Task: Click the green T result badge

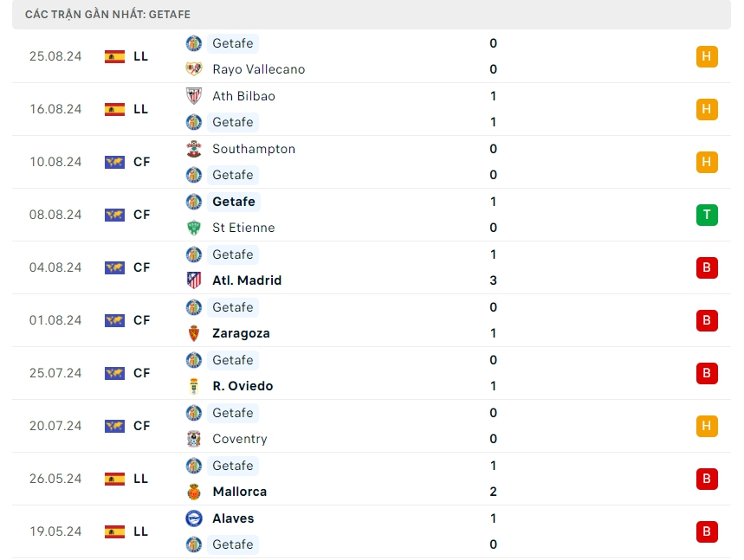Action: point(707,215)
